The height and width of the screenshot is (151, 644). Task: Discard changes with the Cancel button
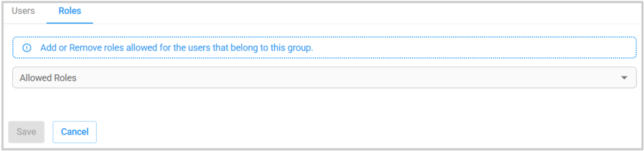tap(74, 132)
